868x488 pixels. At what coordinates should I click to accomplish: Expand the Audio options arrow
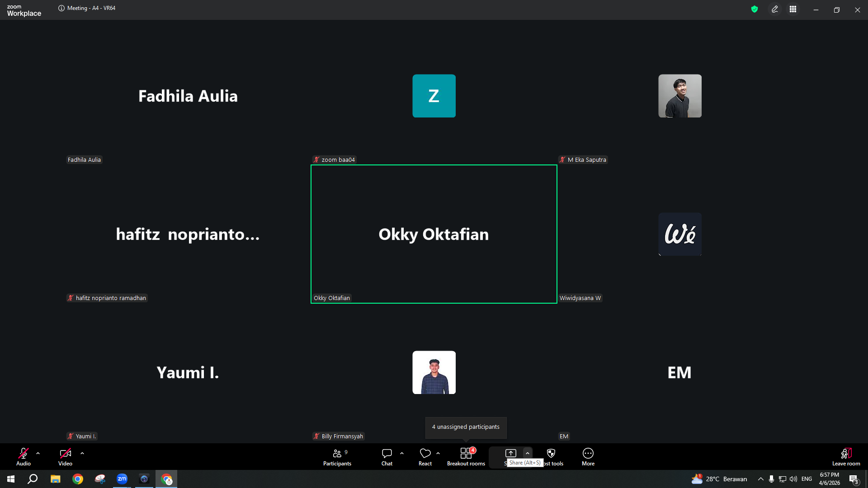38,453
